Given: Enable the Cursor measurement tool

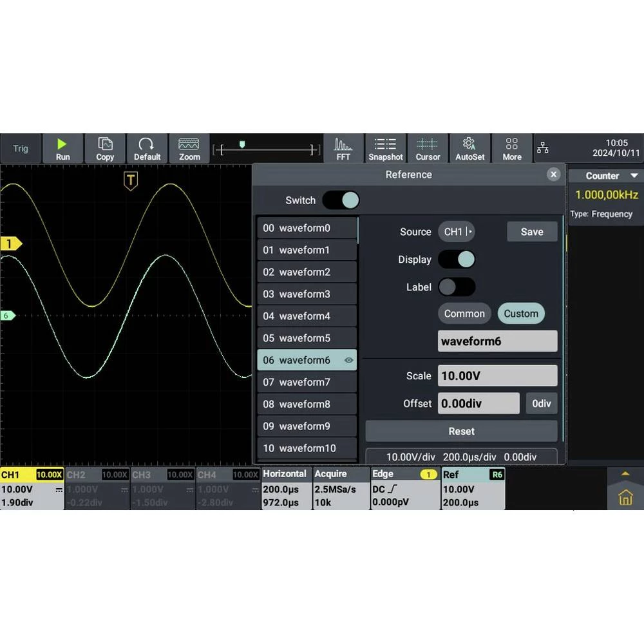Looking at the screenshot, I should pyautogui.click(x=428, y=149).
